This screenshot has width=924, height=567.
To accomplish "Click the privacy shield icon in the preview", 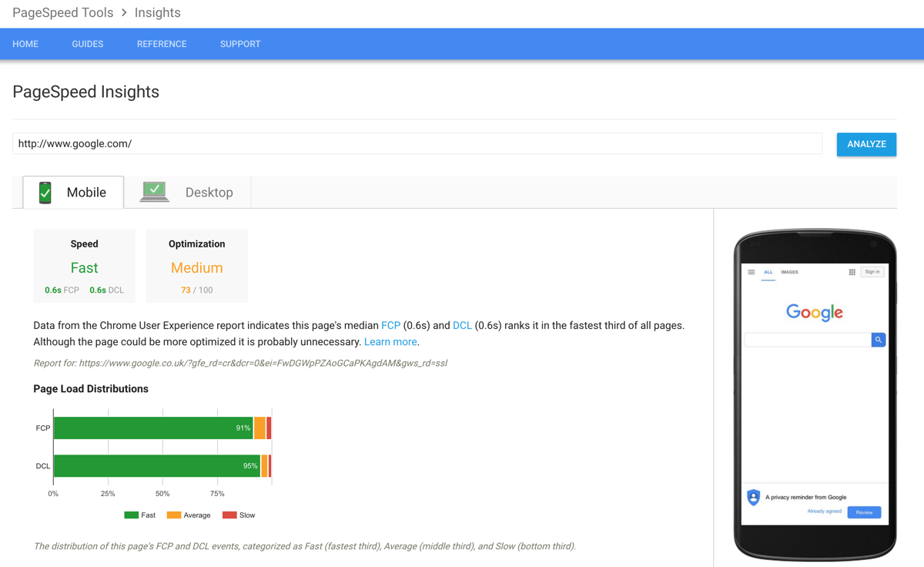I will point(752,498).
